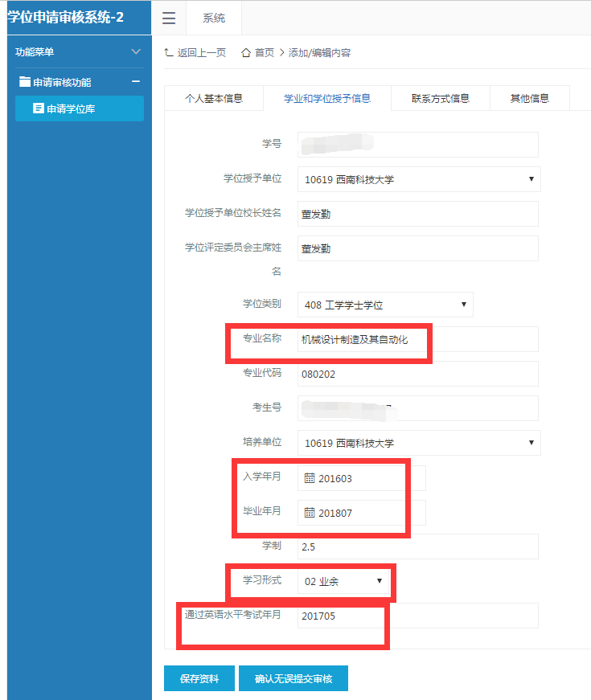This screenshot has width=591, height=700.
Task: Click the home icon in breadcrumb
Action: (246, 53)
